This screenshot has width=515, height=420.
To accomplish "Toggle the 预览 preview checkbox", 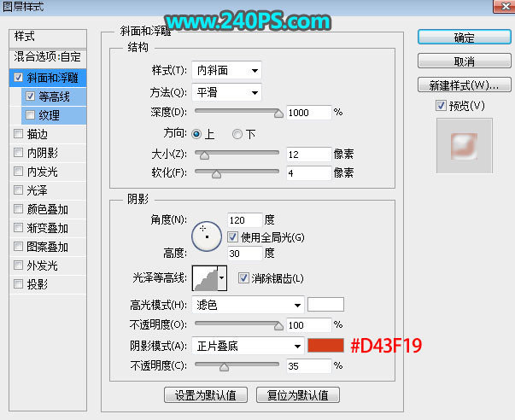I will [441, 105].
